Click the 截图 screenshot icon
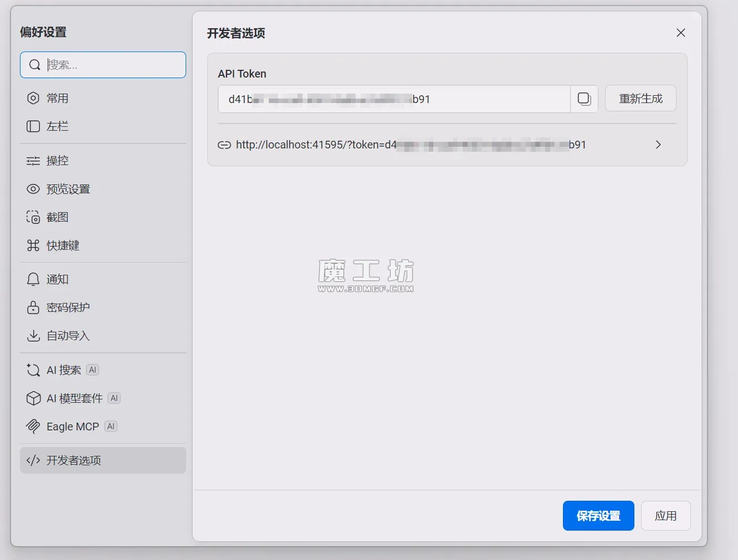 pyautogui.click(x=33, y=217)
